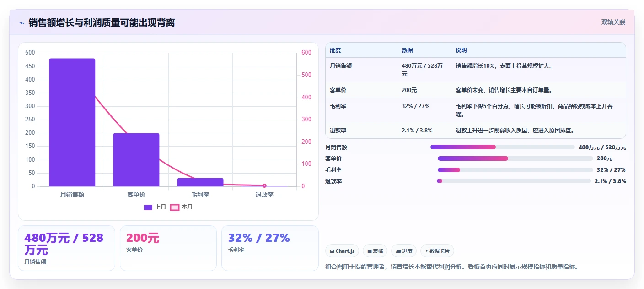Toggle the 本月 legend swatch

(174, 207)
